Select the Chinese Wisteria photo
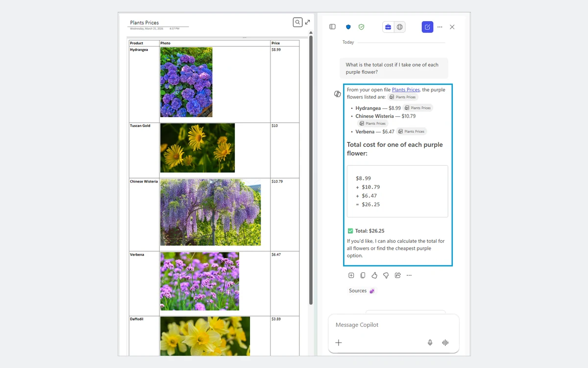The height and width of the screenshot is (368, 588). [211, 212]
